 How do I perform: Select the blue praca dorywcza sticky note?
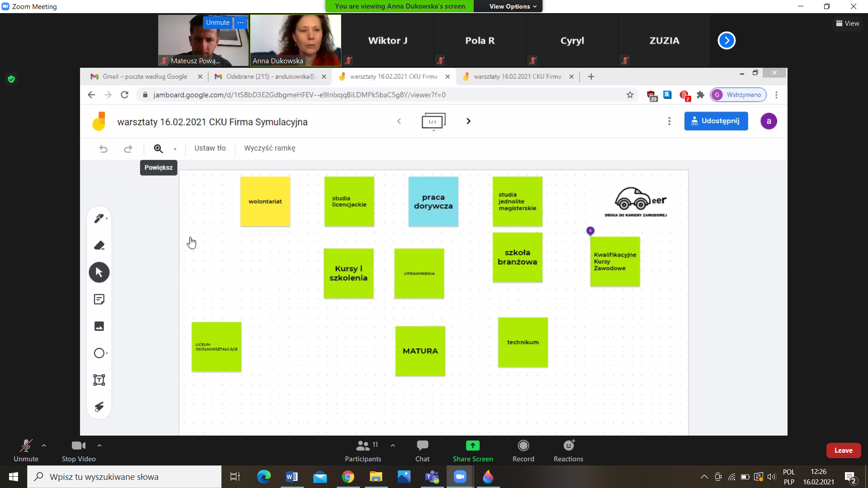click(x=433, y=202)
